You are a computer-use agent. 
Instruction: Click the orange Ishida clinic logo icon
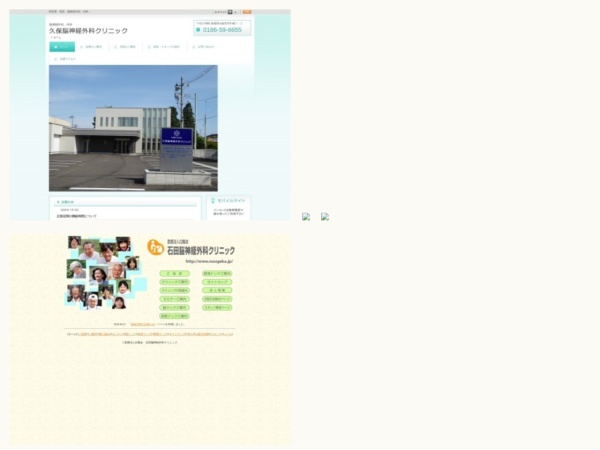(155, 248)
